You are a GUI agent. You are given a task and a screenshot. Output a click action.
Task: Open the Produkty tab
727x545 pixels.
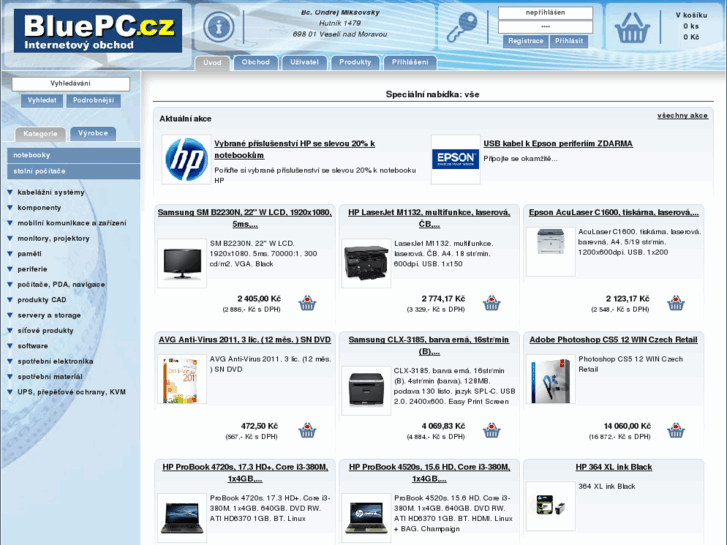point(355,62)
